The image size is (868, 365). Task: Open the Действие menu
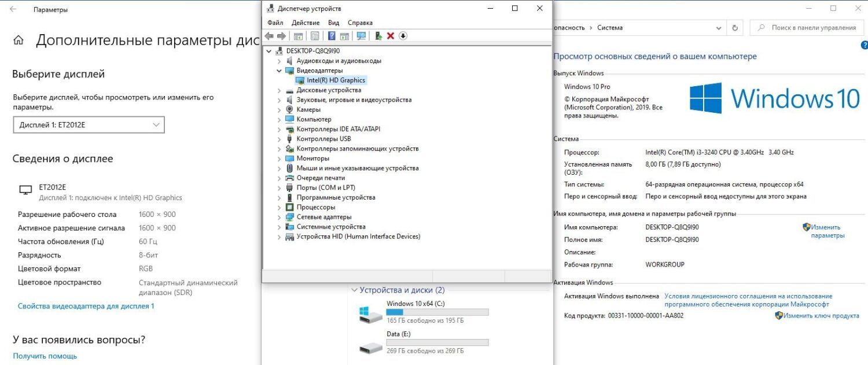(x=306, y=23)
